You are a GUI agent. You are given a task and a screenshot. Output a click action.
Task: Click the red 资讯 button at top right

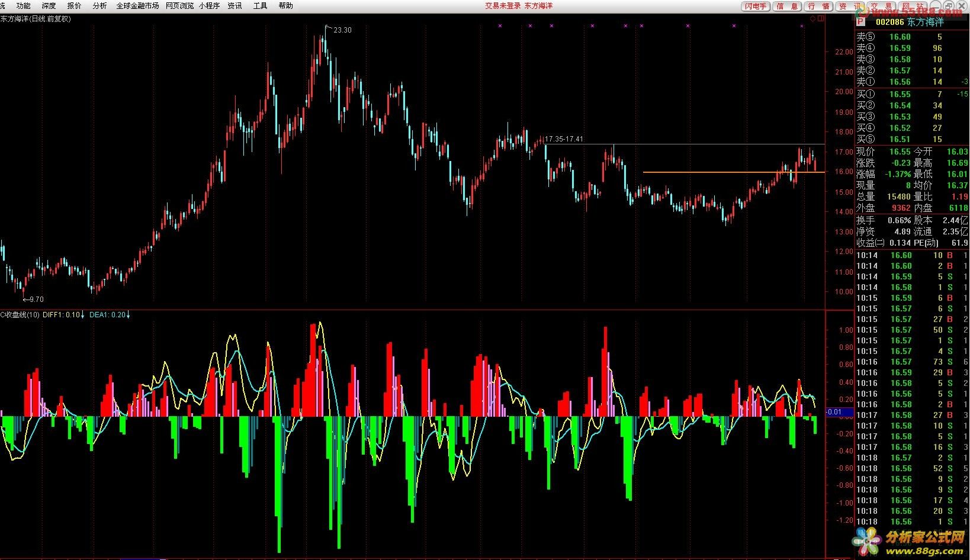(x=849, y=7)
